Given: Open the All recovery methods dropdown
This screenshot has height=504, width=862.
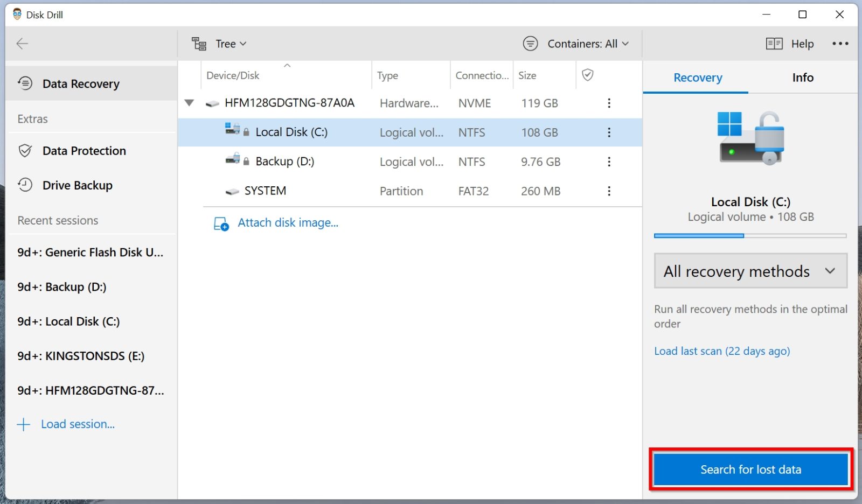Looking at the screenshot, I should [749, 271].
